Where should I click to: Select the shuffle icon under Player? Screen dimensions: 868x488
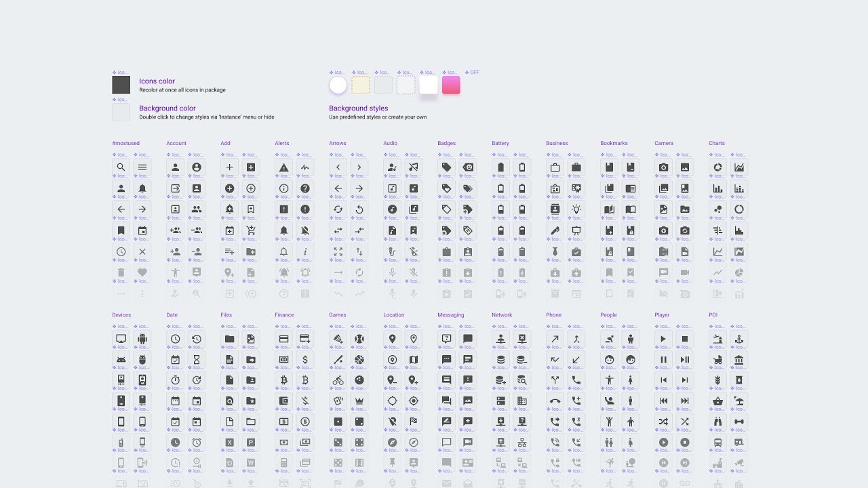(663, 421)
